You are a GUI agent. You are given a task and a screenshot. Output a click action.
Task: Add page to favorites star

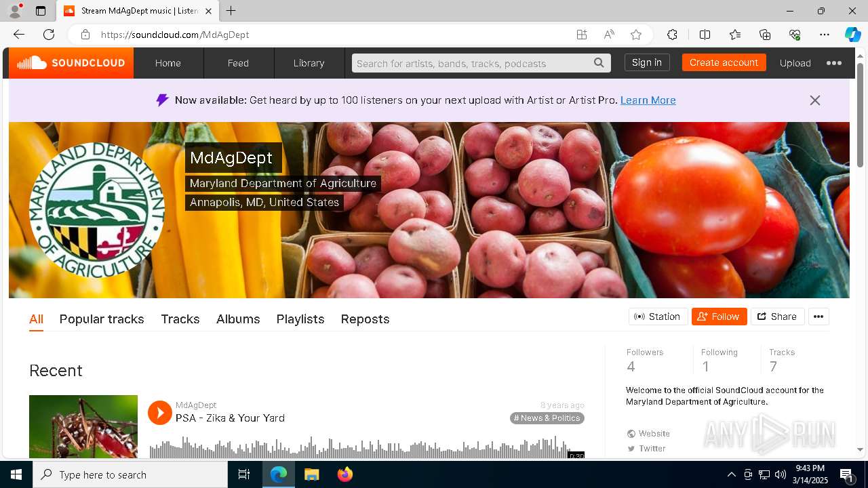636,35
